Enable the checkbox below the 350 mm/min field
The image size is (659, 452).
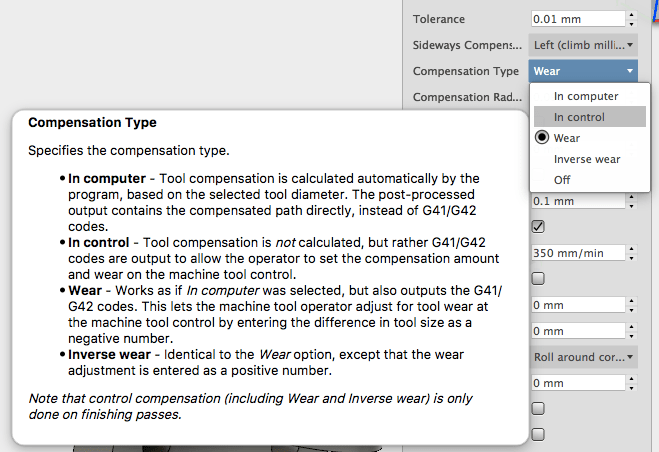(x=539, y=279)
